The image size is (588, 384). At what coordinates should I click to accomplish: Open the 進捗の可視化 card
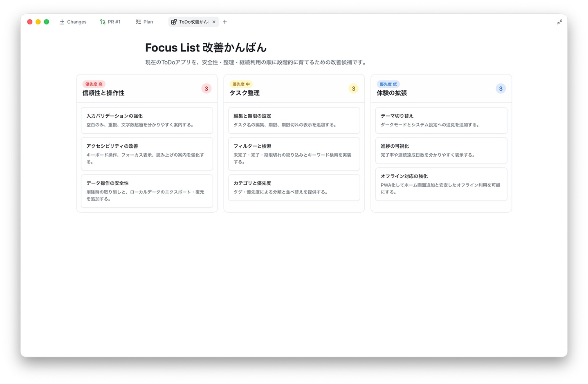click(441, 150)
